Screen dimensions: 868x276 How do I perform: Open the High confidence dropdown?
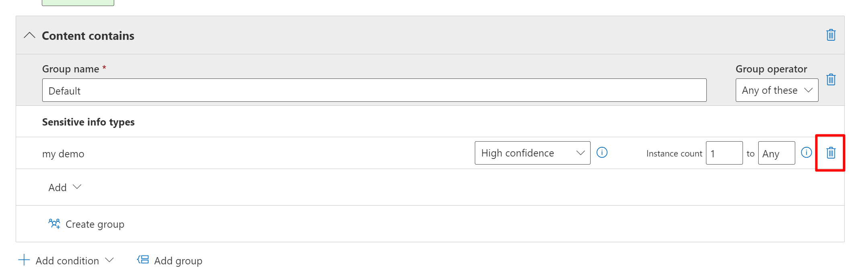click(x=532, y=153)
